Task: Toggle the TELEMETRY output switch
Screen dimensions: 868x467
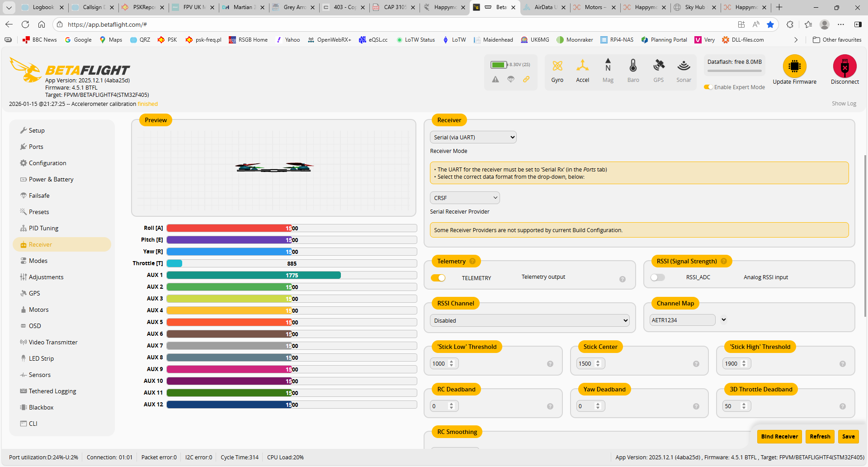Action: 438,278
